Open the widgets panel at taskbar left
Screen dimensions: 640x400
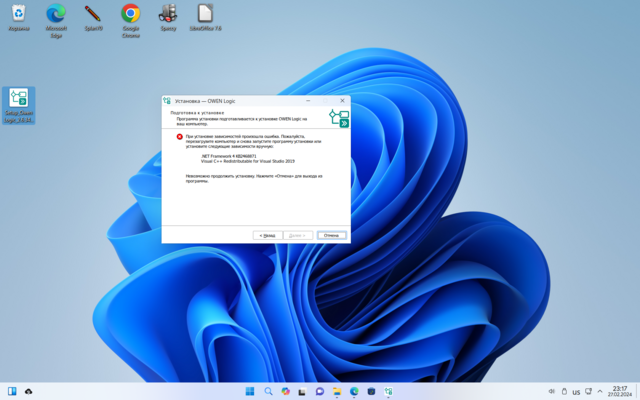12,391
